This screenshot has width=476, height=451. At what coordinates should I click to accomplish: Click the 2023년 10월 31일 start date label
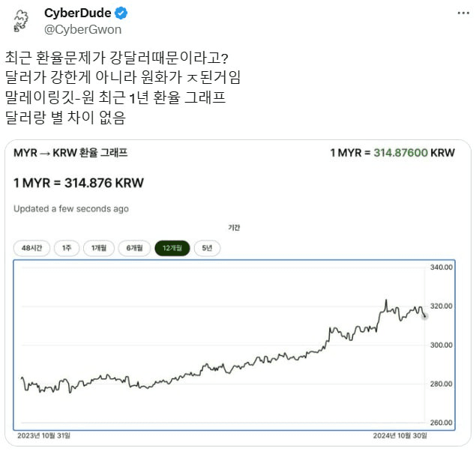pos(43,435)
